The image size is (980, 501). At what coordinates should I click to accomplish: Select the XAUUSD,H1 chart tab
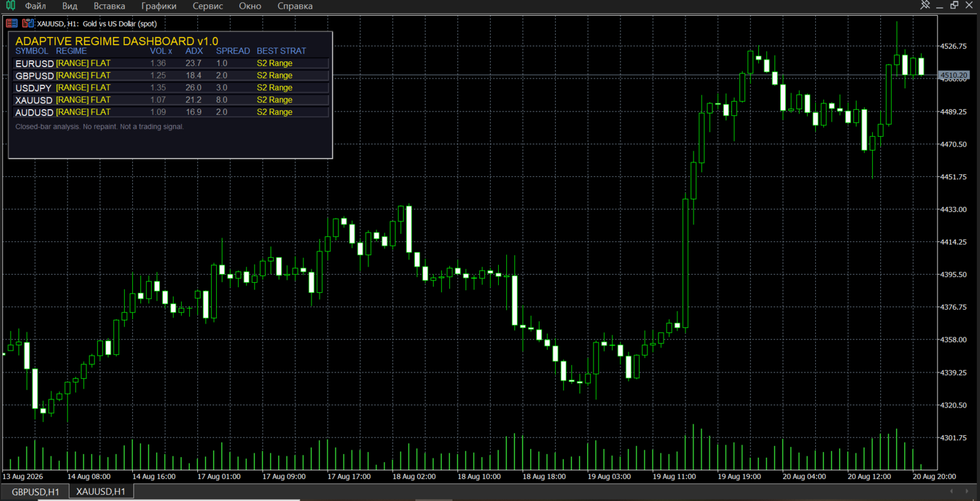pyautogui.click(x=101, y=492)
